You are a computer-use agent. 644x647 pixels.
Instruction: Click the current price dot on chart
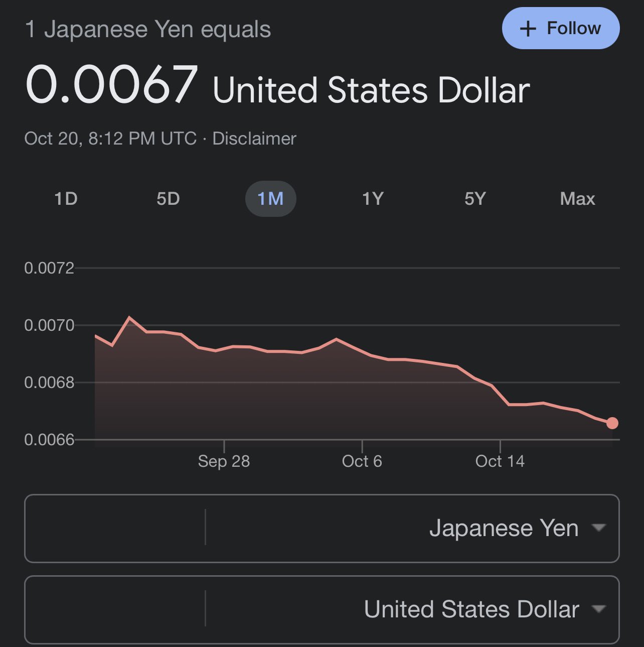[x=612, y=423]
